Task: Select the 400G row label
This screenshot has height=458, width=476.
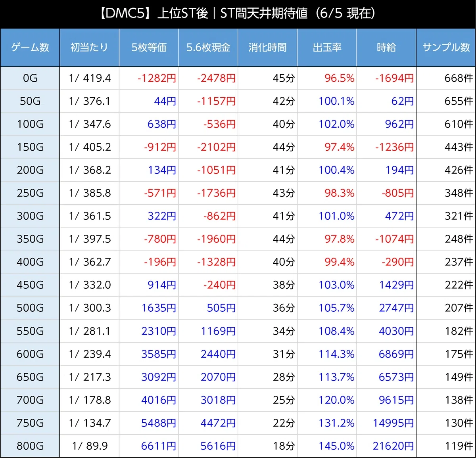Action: 30,262
